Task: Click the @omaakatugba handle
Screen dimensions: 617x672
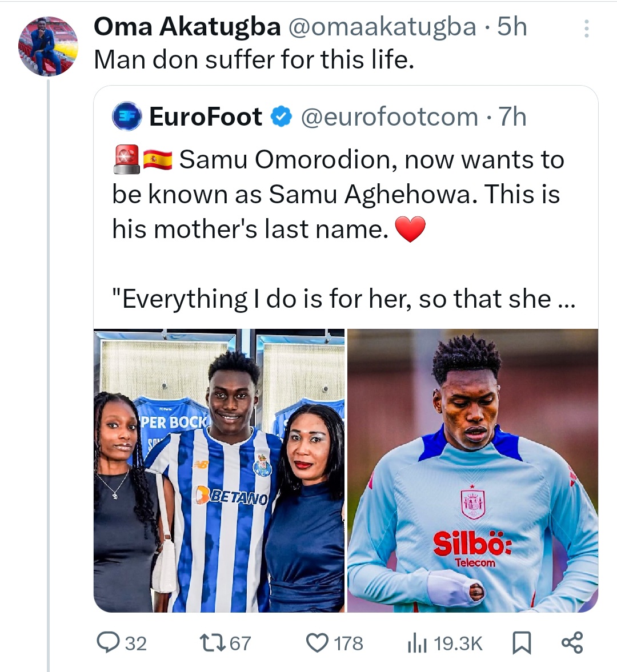Action: 382,27
